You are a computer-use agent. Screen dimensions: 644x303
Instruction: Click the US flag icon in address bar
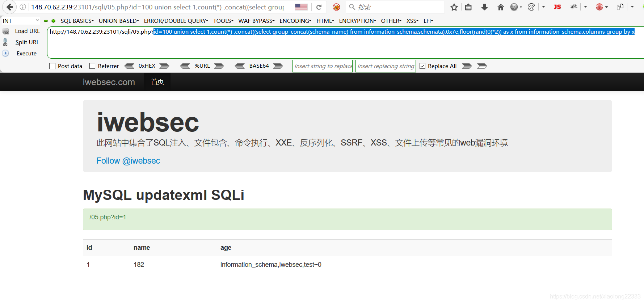tap(301, 7)
